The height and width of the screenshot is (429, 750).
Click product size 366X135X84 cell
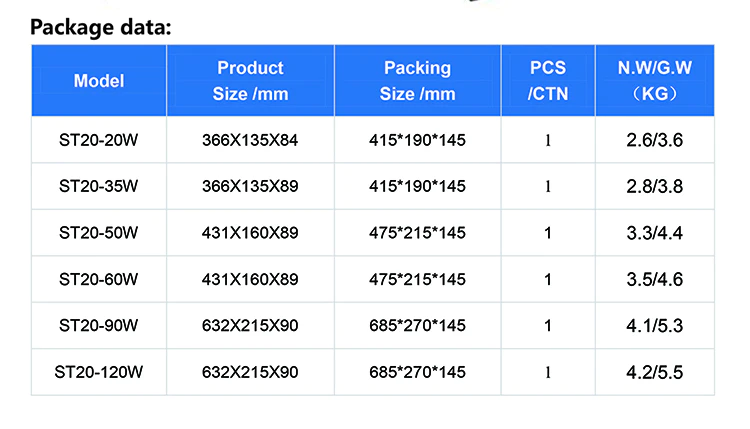click(250, 140)
